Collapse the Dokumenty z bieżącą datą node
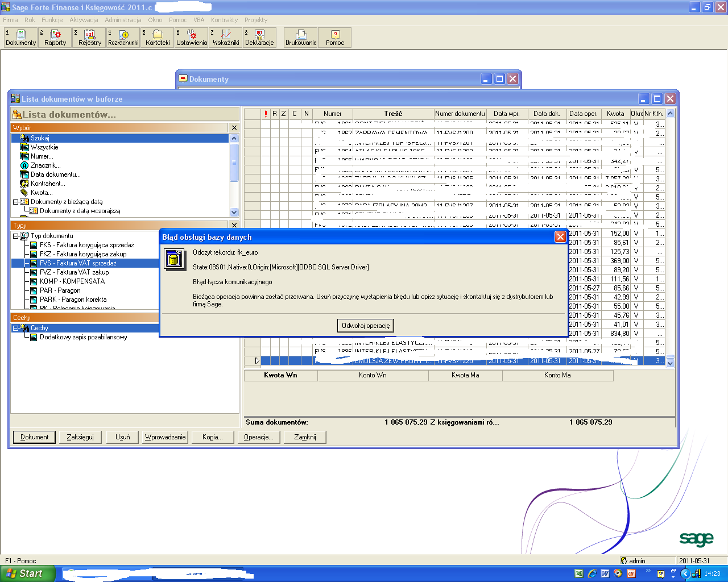Image resolution: width=728 pixels, height=582 pixels. 15,202
